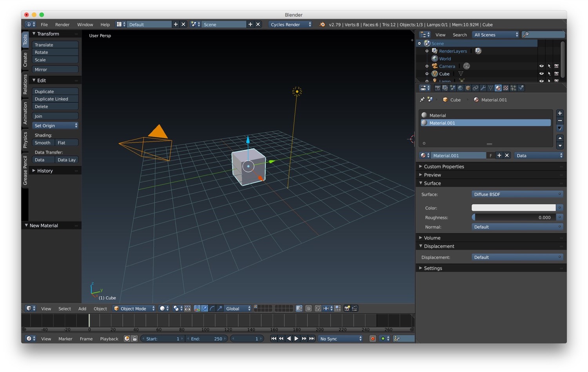
Task: Expand the Volume panel
Action: [432, 238]
